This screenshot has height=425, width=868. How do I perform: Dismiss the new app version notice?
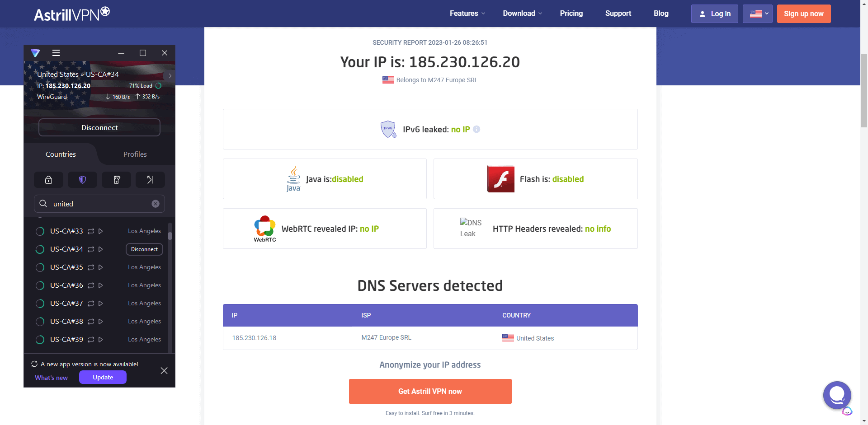(164, 371)
